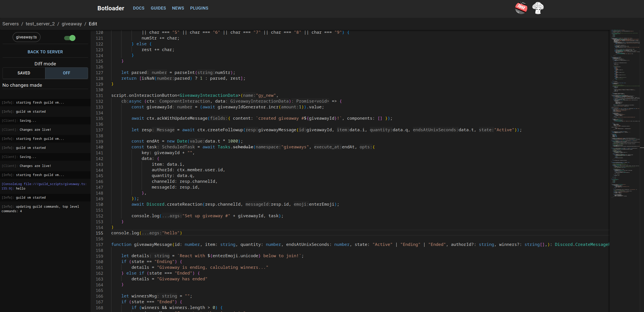This screenshot has width=644, height=312.
Task: Select OFF in the Diff mode control
Action: point(66,73)
